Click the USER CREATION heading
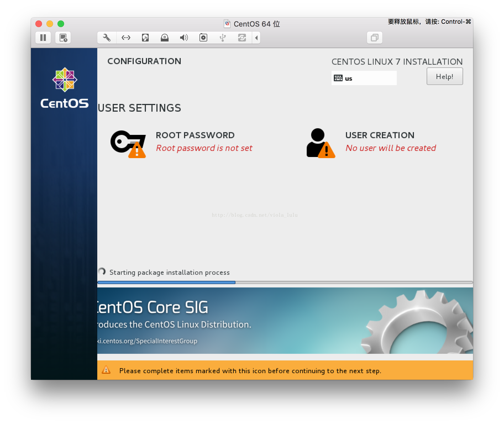 click(380, 135)
